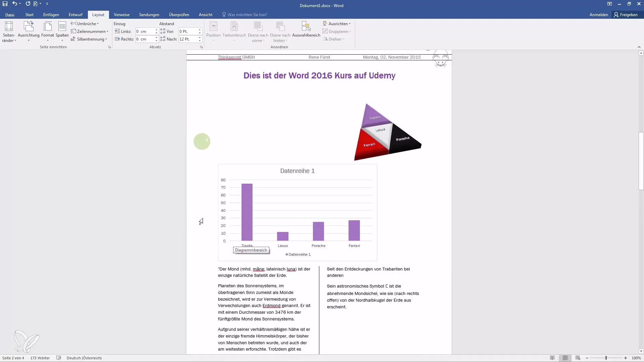Collapse the ribbon with the chevron
This screenshot has width=644, height=362.
(639, 47)
